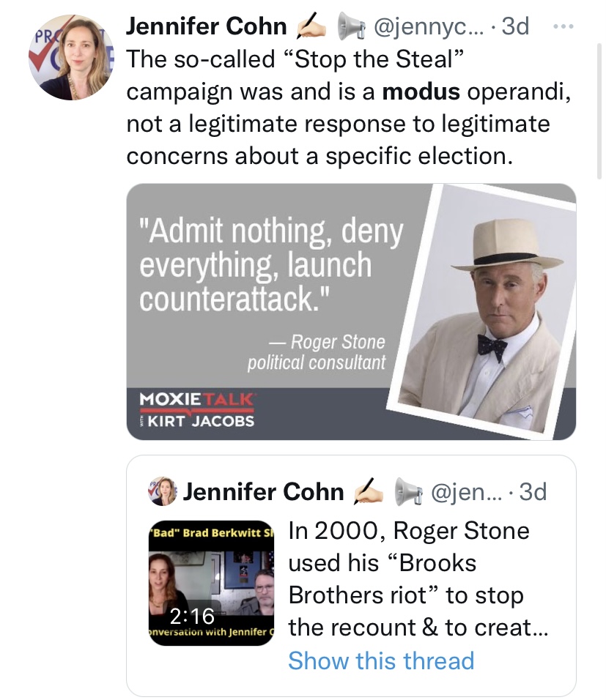Click the megaphone emoji beside name
The height and width of the screenshot is (700, 606).
[x=350, y=27]
